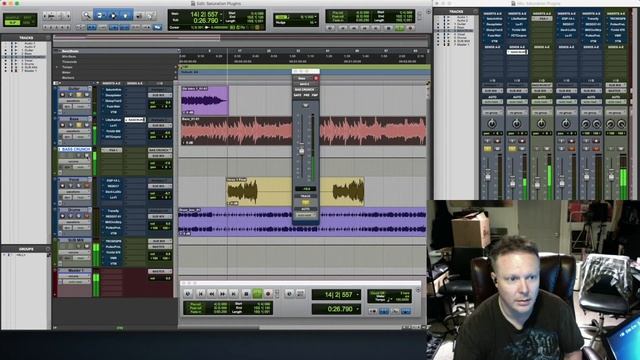Click the BASS CRUNCH track name field
640x360 pixels.
(75, 149)
